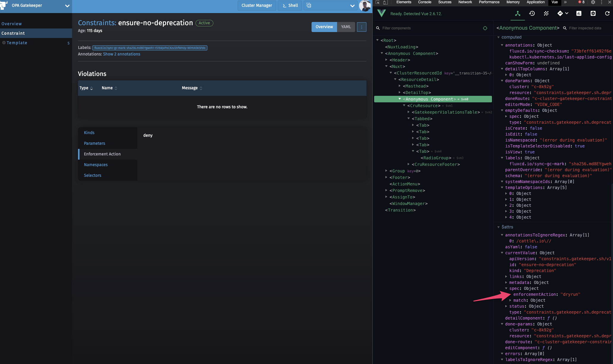The height and width of the screenshot is (364, 613).
Task: Open the three-dot menu beside the YAML button
Action: coord(362,27)
